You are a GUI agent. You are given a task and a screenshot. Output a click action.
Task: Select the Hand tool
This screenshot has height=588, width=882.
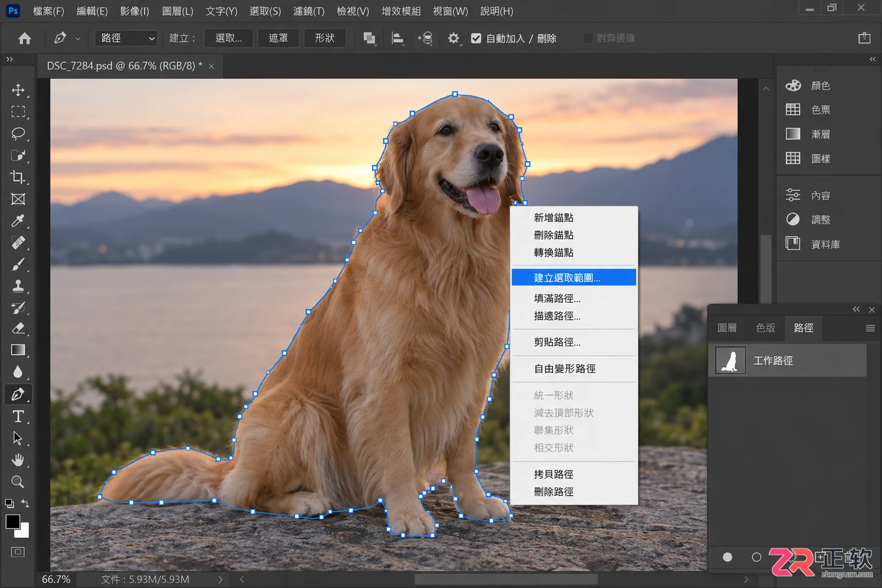click(18, 460)
